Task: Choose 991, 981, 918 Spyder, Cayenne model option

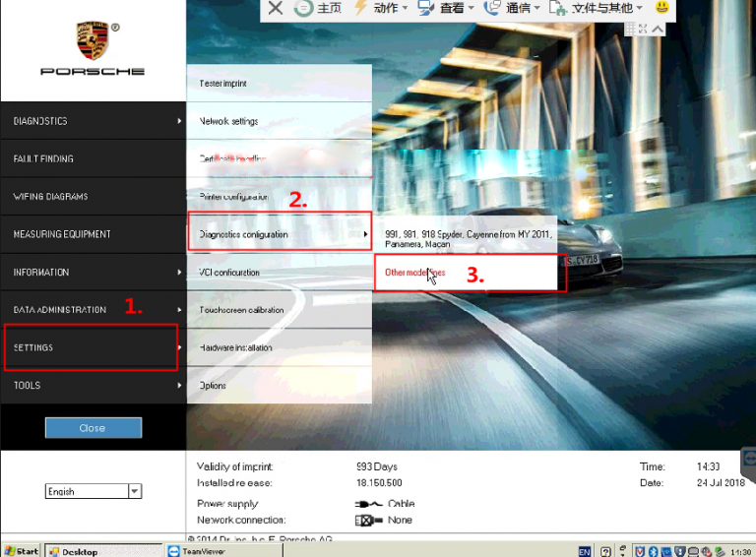Action: [466, 234]
